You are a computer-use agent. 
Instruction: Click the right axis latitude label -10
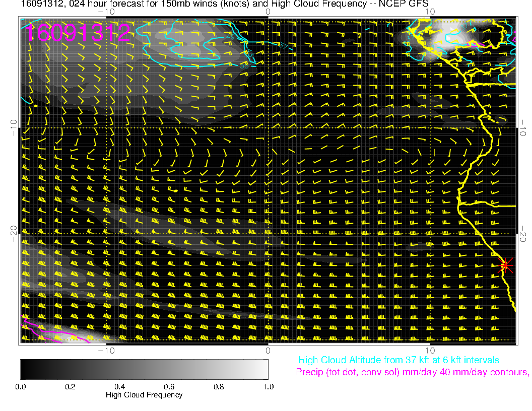[523, 128]
